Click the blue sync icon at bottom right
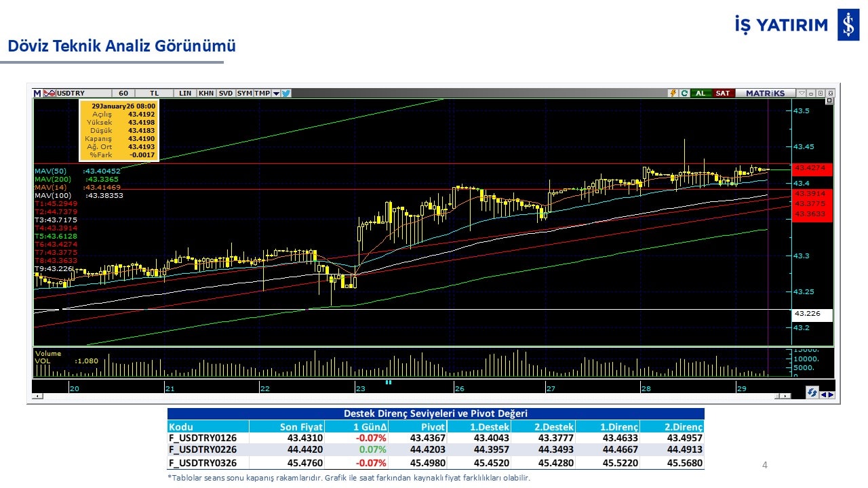Viewport: 868px width, 488px height. (x=812, y=393)
